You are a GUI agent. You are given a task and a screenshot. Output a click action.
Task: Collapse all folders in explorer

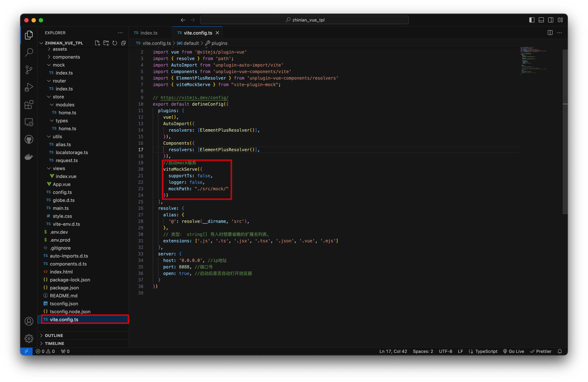pyautogui.click(x=123, y=43)
